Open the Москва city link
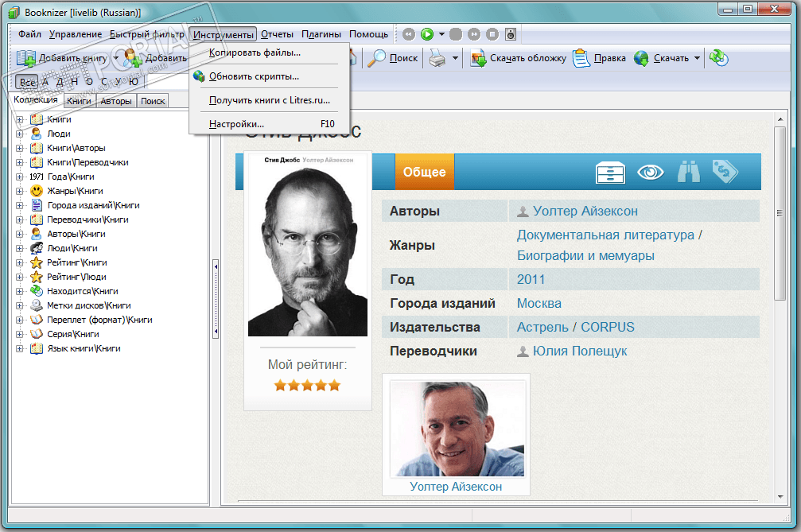The width and height of the screenshot is (801, 532). pyautogui.click(x=539, y=303)
